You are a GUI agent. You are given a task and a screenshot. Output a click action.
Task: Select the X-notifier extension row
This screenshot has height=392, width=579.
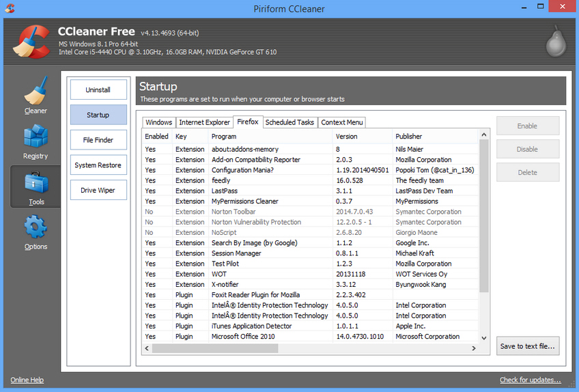(x=310, y=285)
